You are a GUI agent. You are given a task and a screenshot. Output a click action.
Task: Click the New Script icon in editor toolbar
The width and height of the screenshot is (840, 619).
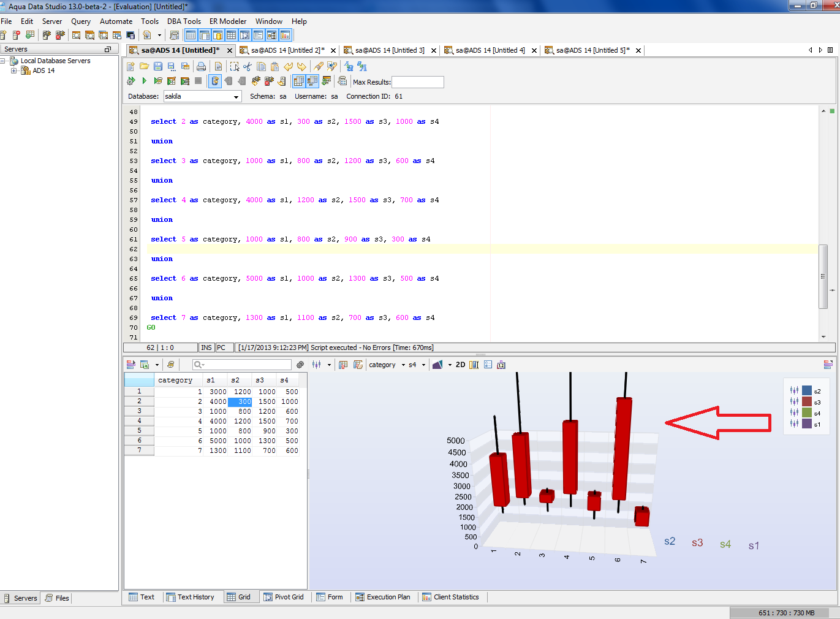pos(131,66)
